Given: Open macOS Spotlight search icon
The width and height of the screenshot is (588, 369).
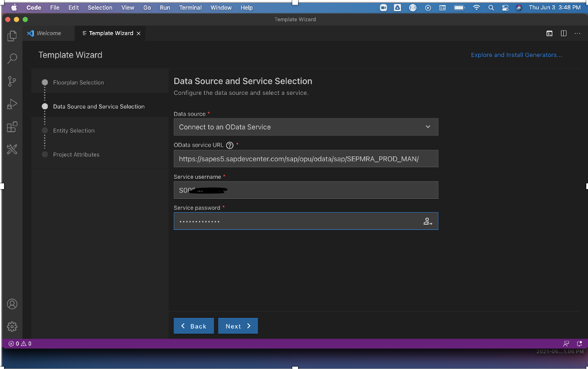Looking at the screenshot, I should (491, 7).
